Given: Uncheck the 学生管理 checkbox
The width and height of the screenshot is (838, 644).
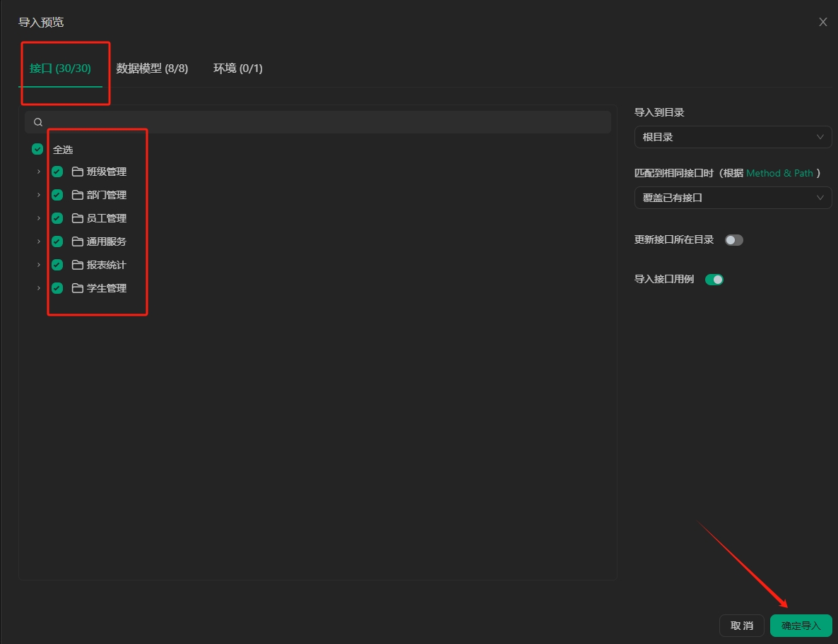Looking at the screenshot, I should (x=57, y=288).
